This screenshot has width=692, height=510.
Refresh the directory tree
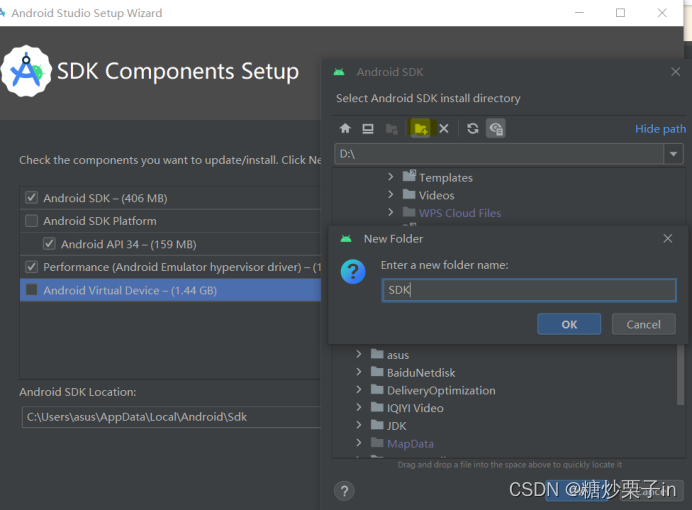pyautogui.click(x=473, y=128)
